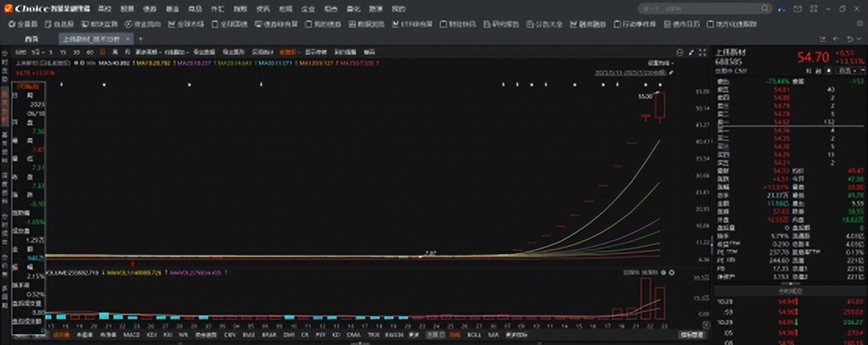Image resolution: width=868 pixels, height=345 pixels.
Task: Select the 30-minute period
Action: 76,52
